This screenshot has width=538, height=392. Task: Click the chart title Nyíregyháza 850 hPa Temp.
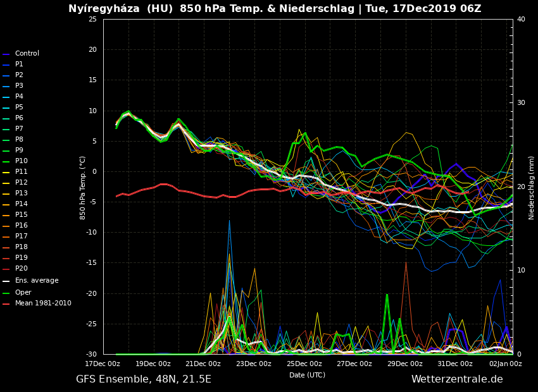tap(275, 9)
